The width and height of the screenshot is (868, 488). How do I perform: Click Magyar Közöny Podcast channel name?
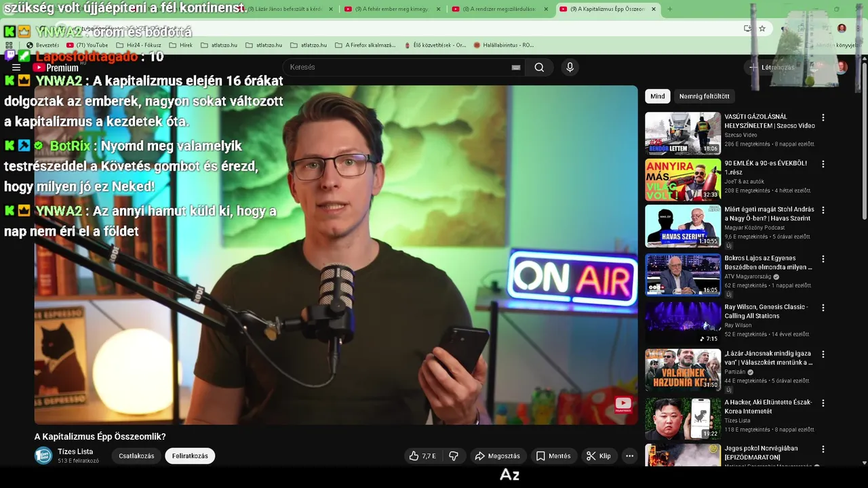(754, 227)
